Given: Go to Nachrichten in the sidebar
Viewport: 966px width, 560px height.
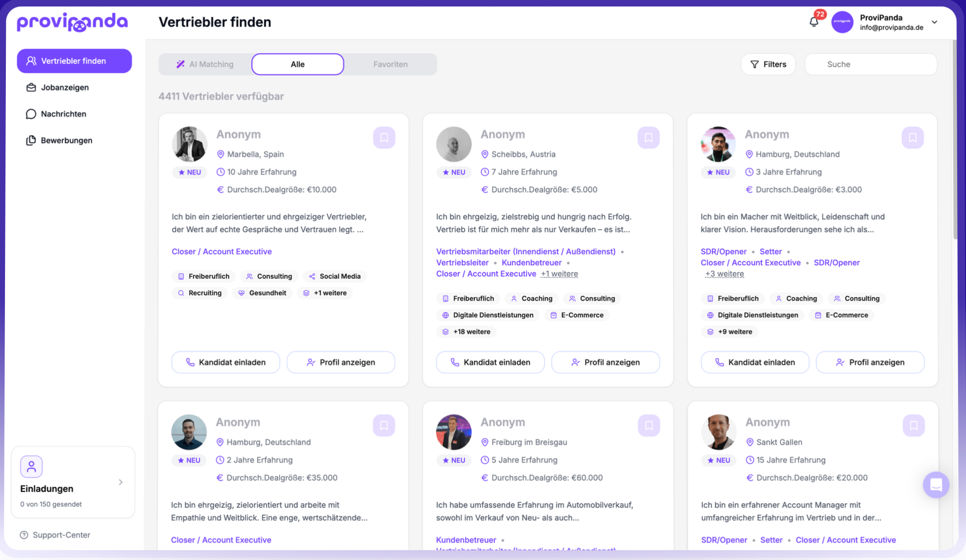Looking at the screenshot, I should (x=63, y=114).
